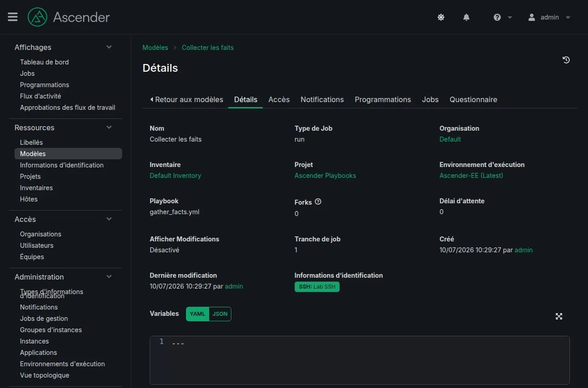Open Jobs de gestion
The image size is (588, 388).
(44, 319)
